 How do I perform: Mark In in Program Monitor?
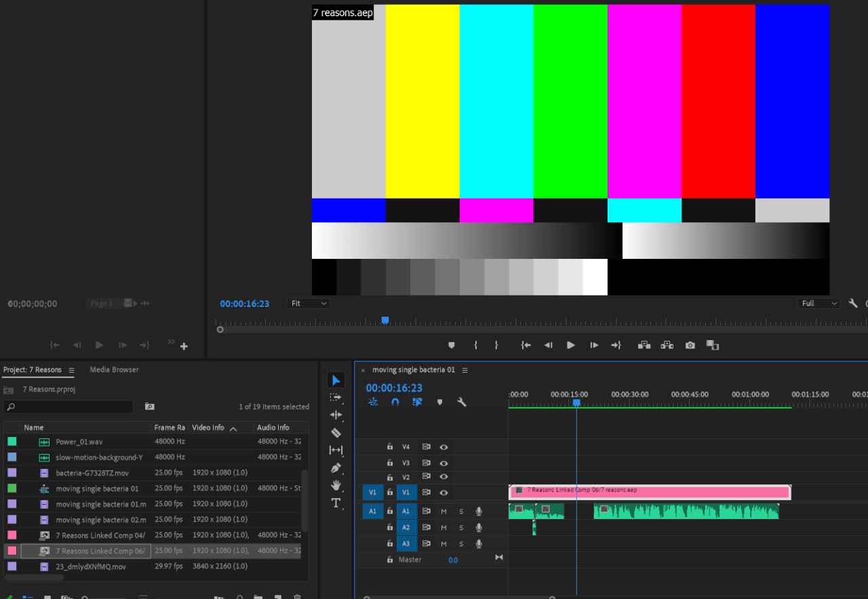[475, 345]
